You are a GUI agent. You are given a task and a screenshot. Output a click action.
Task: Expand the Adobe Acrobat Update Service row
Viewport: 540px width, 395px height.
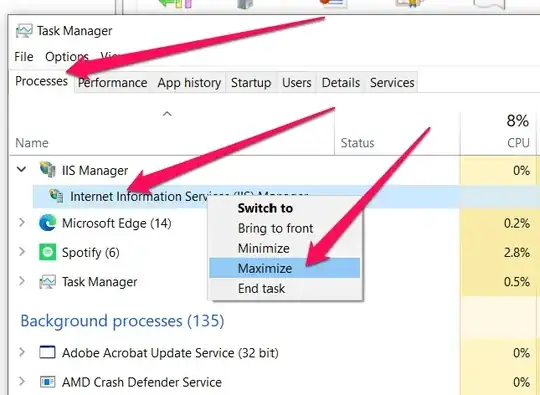click(22, 352)
